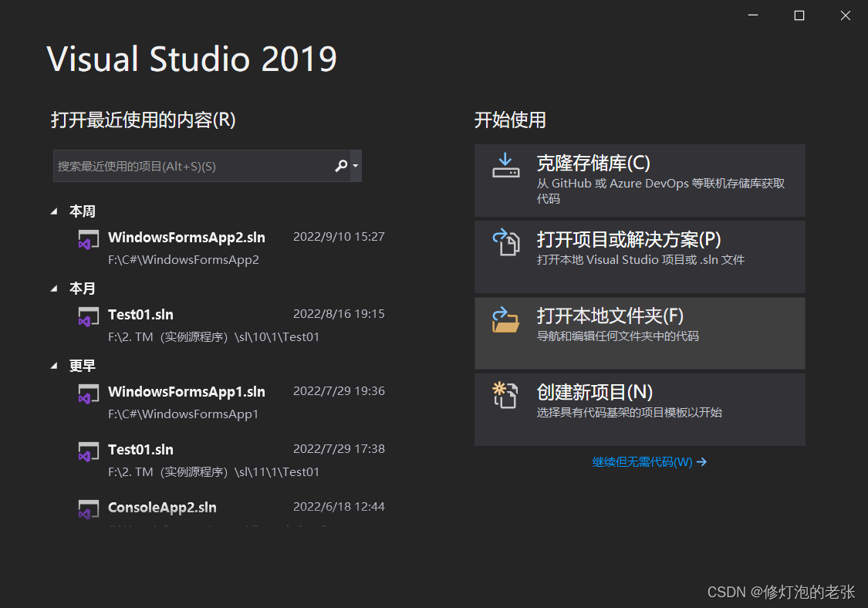Click the WindowsFormsApp1.sln solution icon

tap(89, 394)
